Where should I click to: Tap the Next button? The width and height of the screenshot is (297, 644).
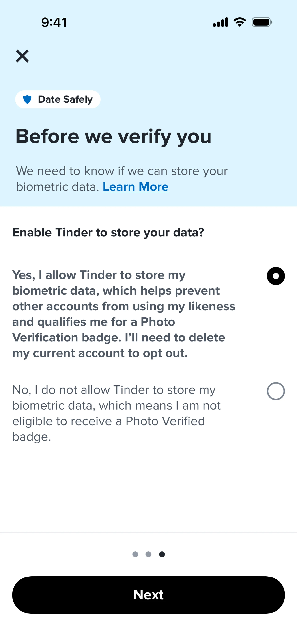pyautogui.click(x=148, y=595)
